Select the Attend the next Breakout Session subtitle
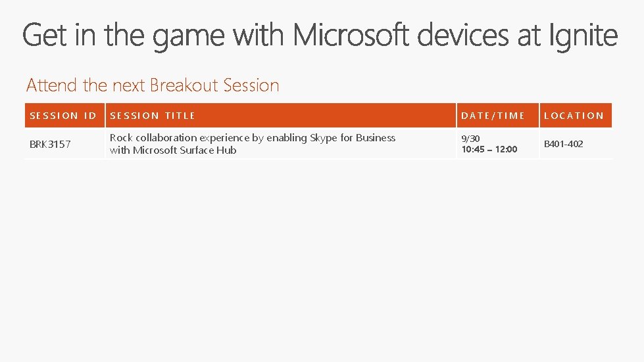644x362 pixels. pos(153,85)
